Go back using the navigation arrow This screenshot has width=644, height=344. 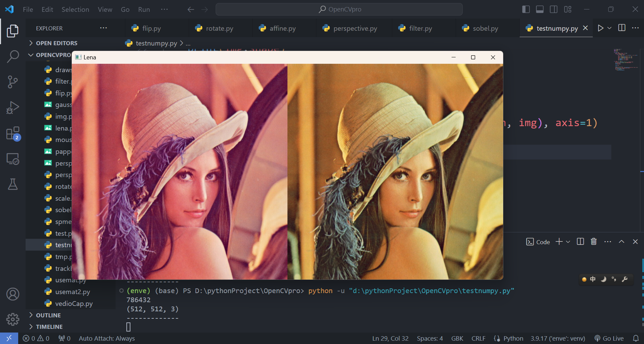[x=191, y=9]
